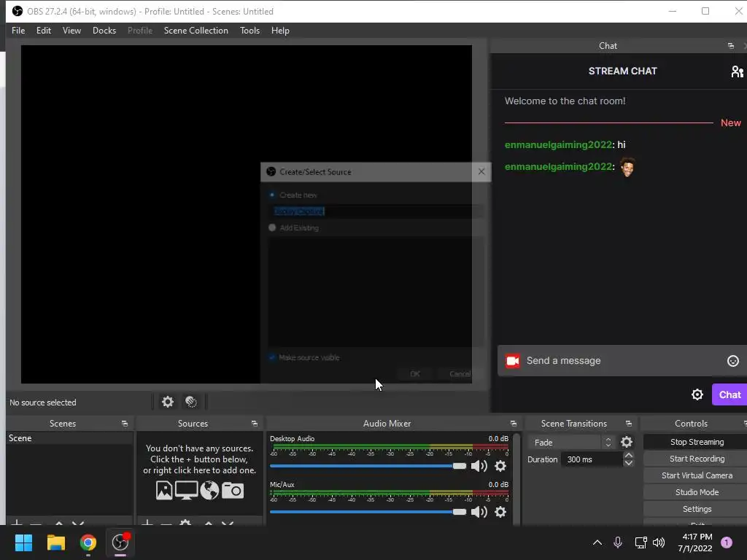Mute the Mic/Aux channel
747x560 pixels.
coord(479,512)
